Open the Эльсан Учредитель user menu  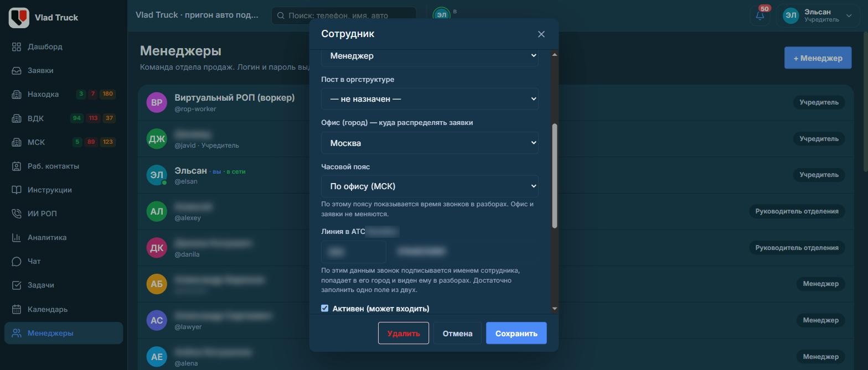pos(817,15)
